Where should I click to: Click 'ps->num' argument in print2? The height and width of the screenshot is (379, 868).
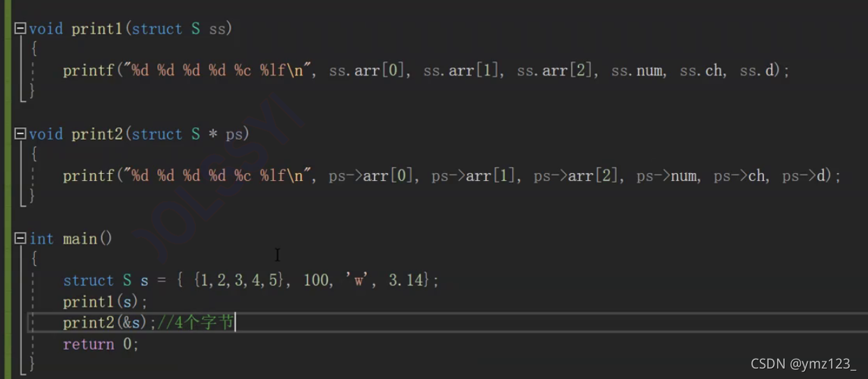point(667,176)
